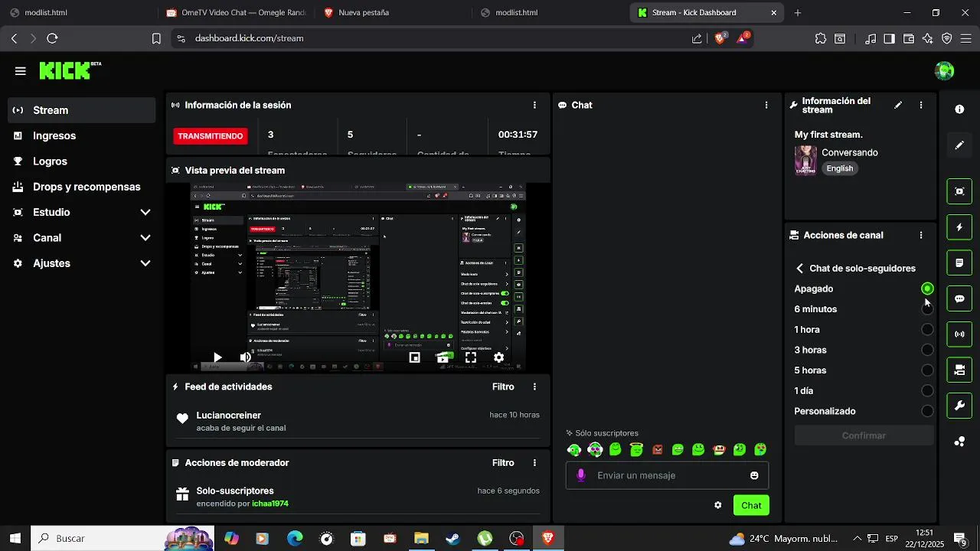This screenshot has width=980, height=551.
Task: Pick the angry red emote in chat
Action: point(657,449)
